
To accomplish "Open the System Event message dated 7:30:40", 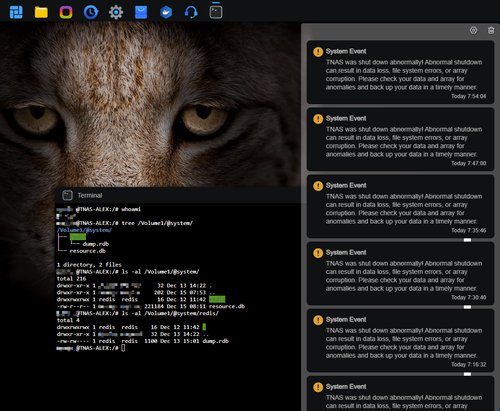I will point(400,273).
